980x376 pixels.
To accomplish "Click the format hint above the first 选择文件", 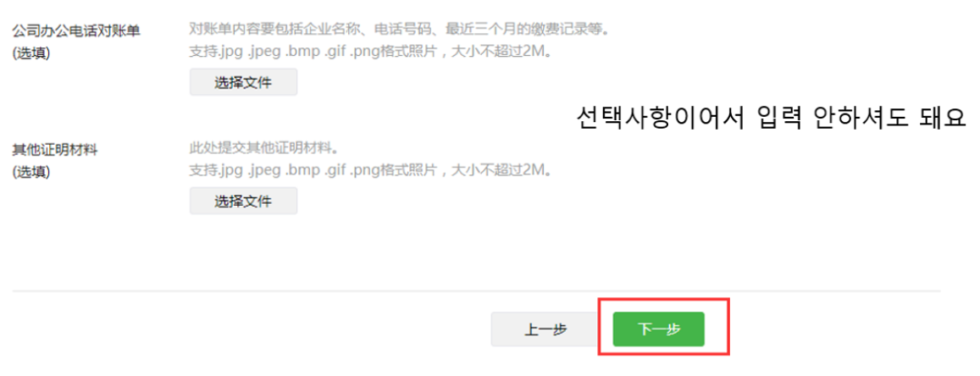I will (371, 51).
